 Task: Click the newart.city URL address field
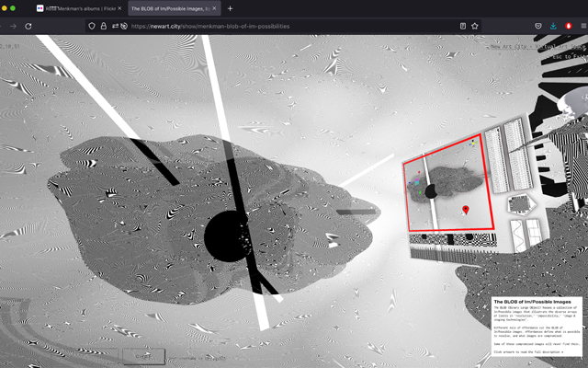[276, 26]
